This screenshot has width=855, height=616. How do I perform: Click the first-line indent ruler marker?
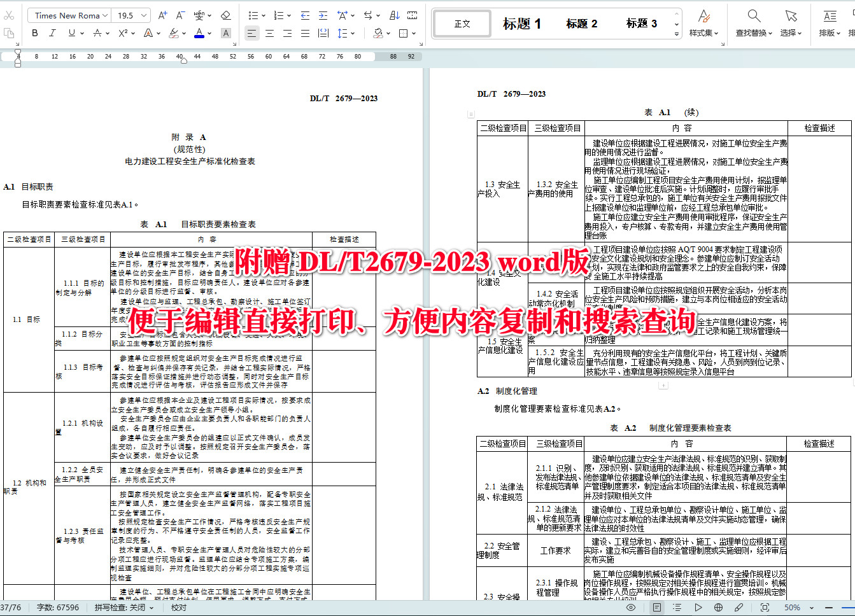coord(18,53)
